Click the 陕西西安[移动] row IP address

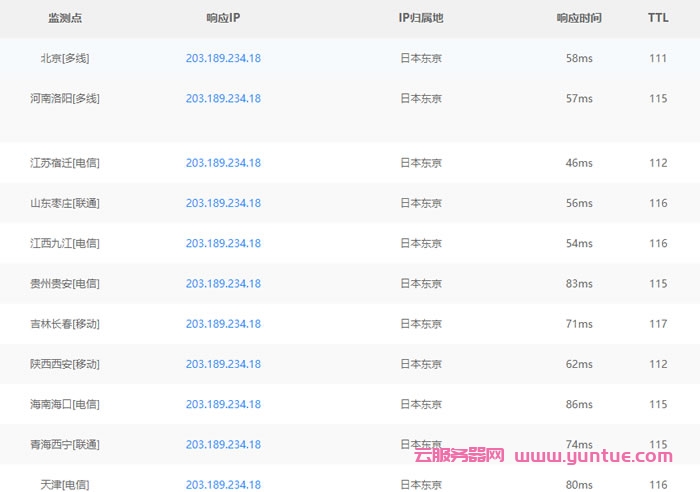223,364
